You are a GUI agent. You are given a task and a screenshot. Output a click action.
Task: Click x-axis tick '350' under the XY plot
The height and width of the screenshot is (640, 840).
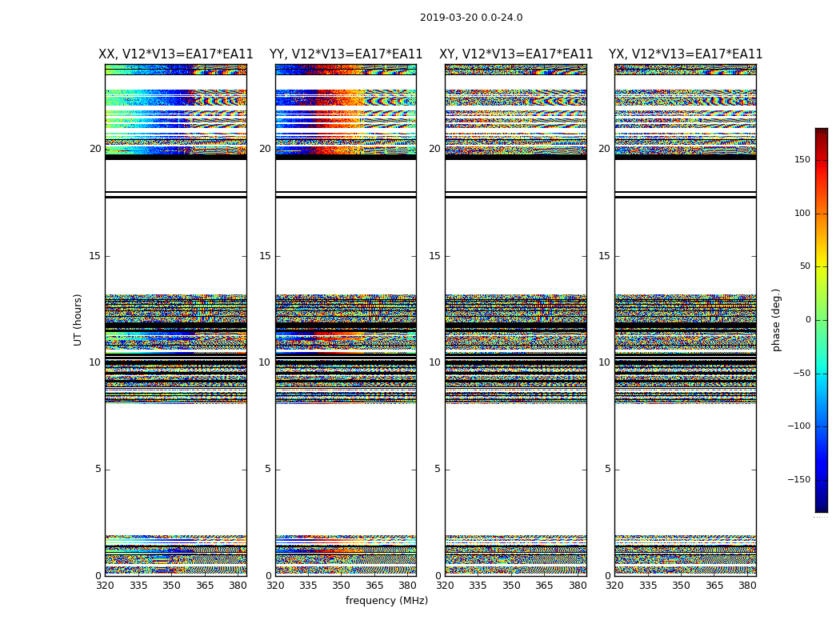512,586
